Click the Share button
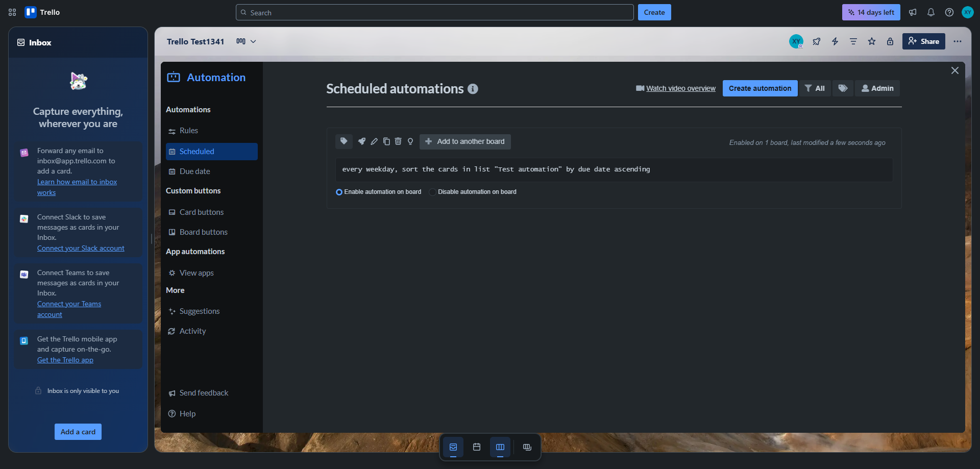 pyautogui.click(x=923, y=41)
